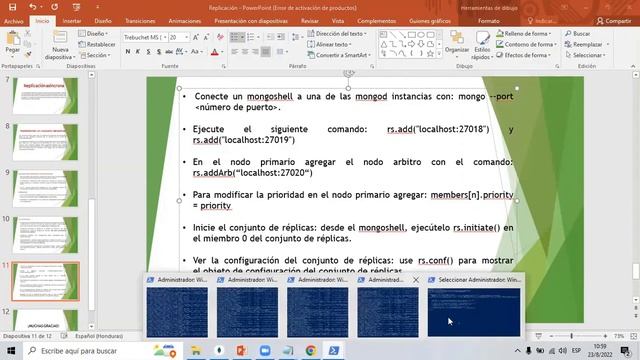Screen dimensions: 640x360
Task: Expand the Diseño layout dropdown
Action: click(x=93, y=33)
